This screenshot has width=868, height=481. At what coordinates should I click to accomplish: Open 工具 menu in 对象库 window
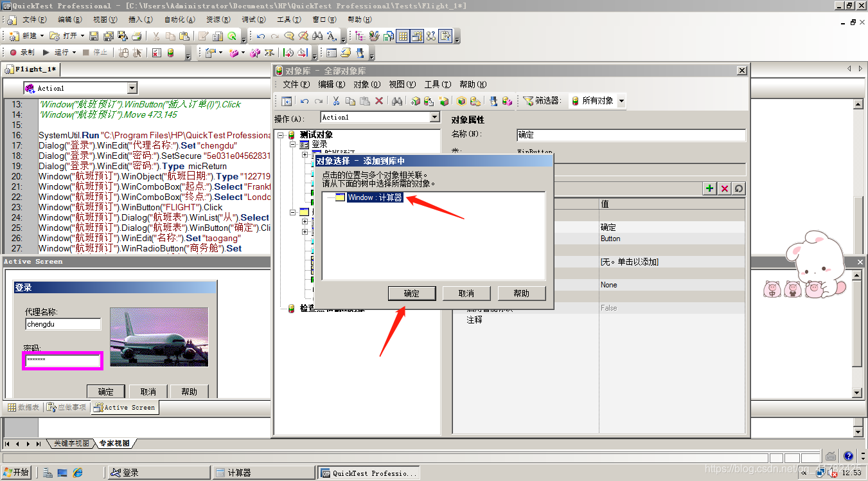click(x=438, y=84)
